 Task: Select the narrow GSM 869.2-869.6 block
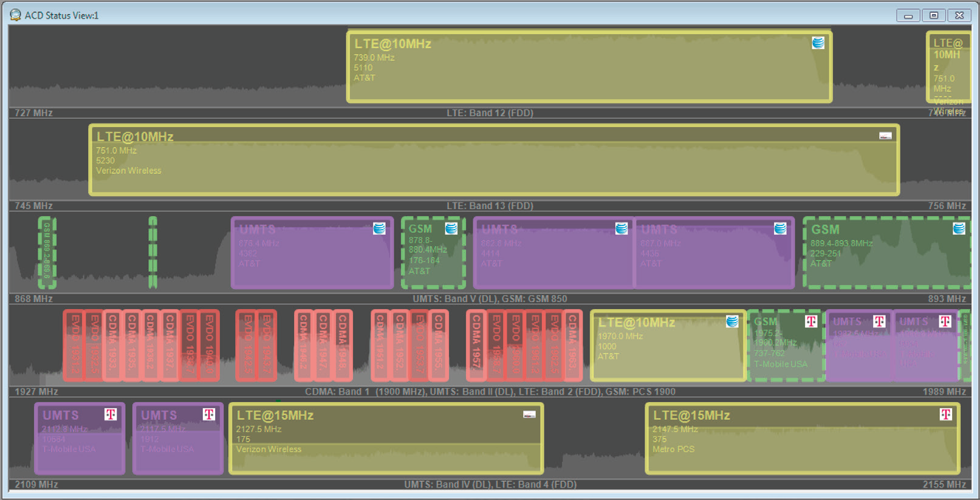(x=47, y=252)
